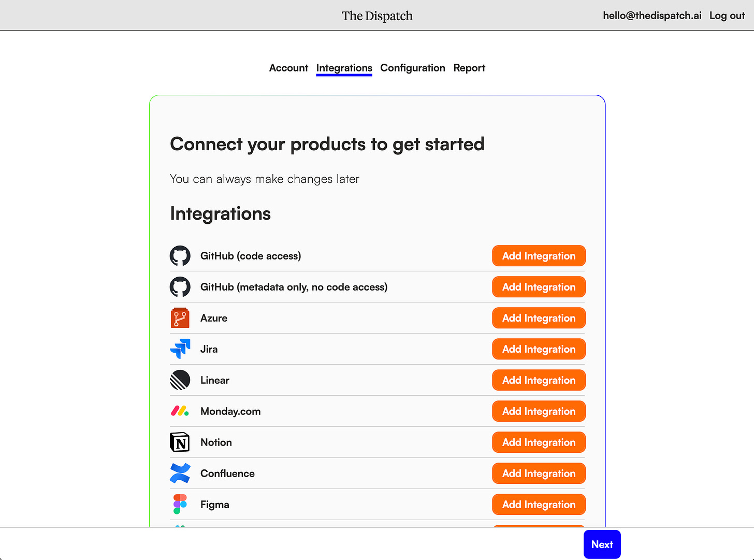The width and height of the screenshot is (754, 560).
Task: Click the 'Jira' row label
Action: click(209, 349)
